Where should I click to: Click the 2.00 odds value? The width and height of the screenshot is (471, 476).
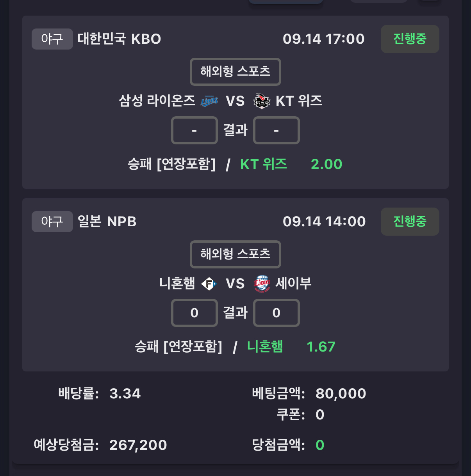(x=326, y=164)
